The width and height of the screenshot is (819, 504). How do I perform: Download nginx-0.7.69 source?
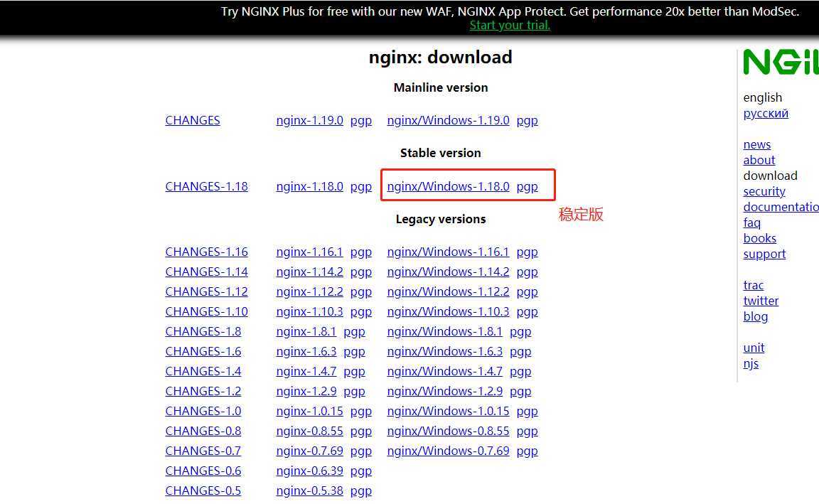click(x=310, y=451)
